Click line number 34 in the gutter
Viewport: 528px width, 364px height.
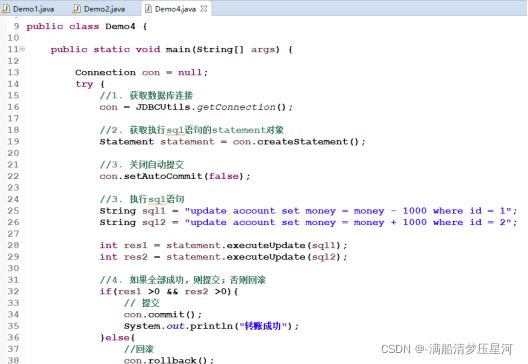13,315
